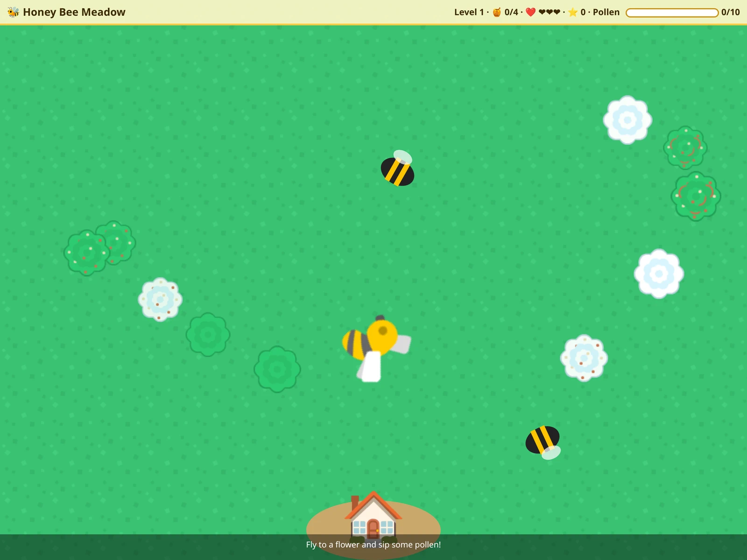Screen dimensions: 747x560
Task: Click the "Level 1" indicator
Action: point(469,12)
